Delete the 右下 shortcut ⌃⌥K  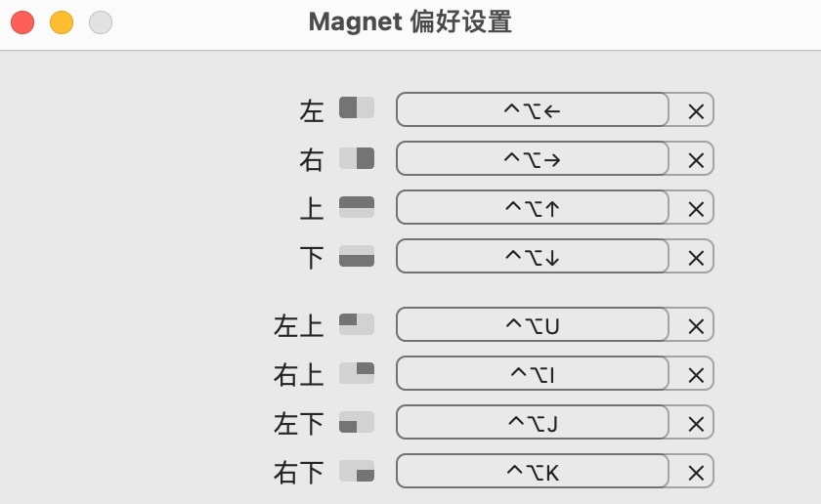696,473
